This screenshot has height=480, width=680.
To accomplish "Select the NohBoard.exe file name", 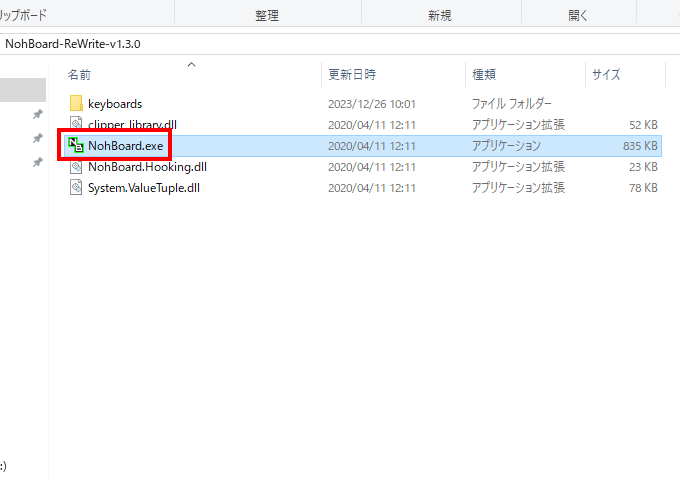I will [x=126, y=146].
